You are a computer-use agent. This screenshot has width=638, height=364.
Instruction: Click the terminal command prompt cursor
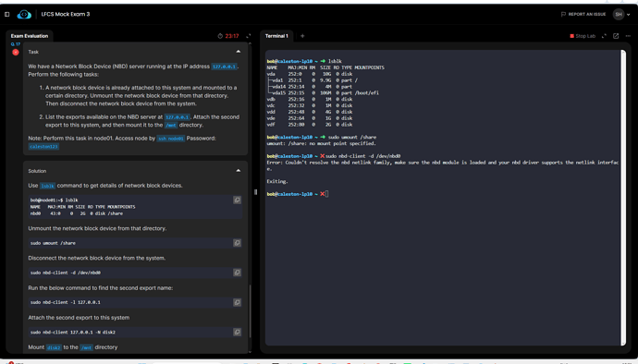coord(326,194)
